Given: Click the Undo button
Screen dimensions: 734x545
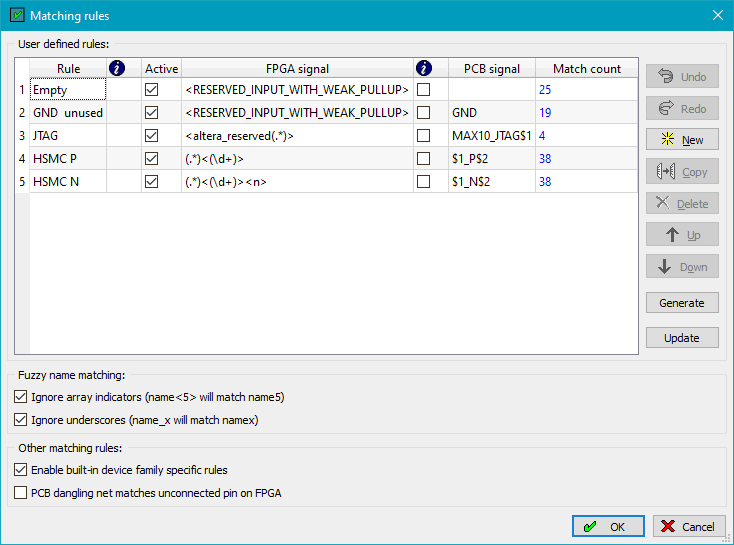Looking at the screenshot, I should (682, 77).
